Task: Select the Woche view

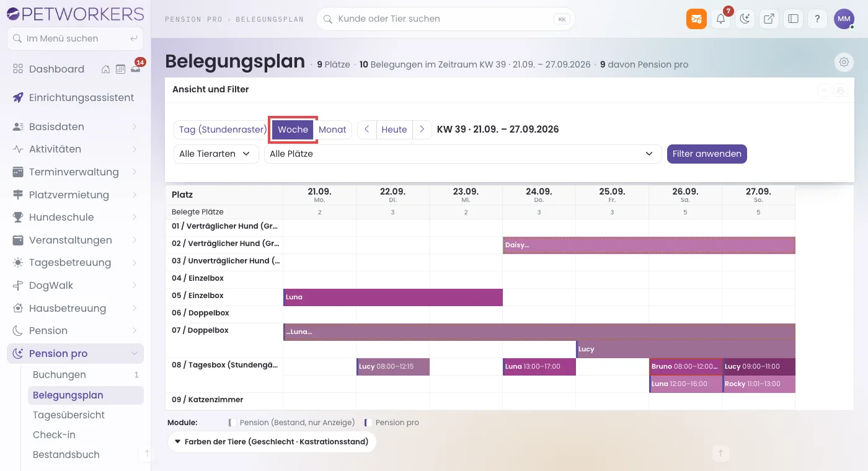Action: [293, 130]
